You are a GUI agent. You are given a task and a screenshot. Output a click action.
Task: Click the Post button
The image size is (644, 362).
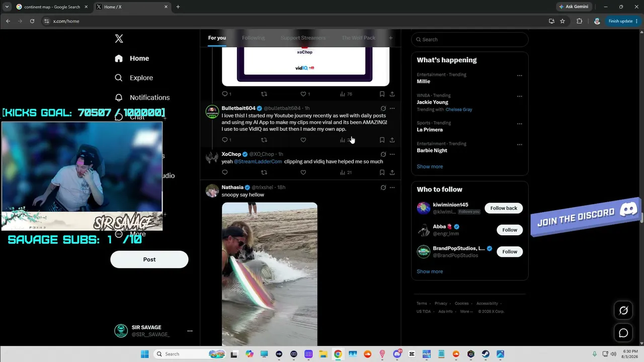pos(149,259)
